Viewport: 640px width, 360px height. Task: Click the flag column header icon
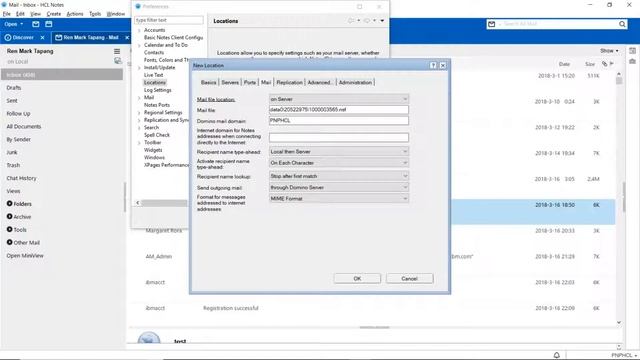coord(611,64)
